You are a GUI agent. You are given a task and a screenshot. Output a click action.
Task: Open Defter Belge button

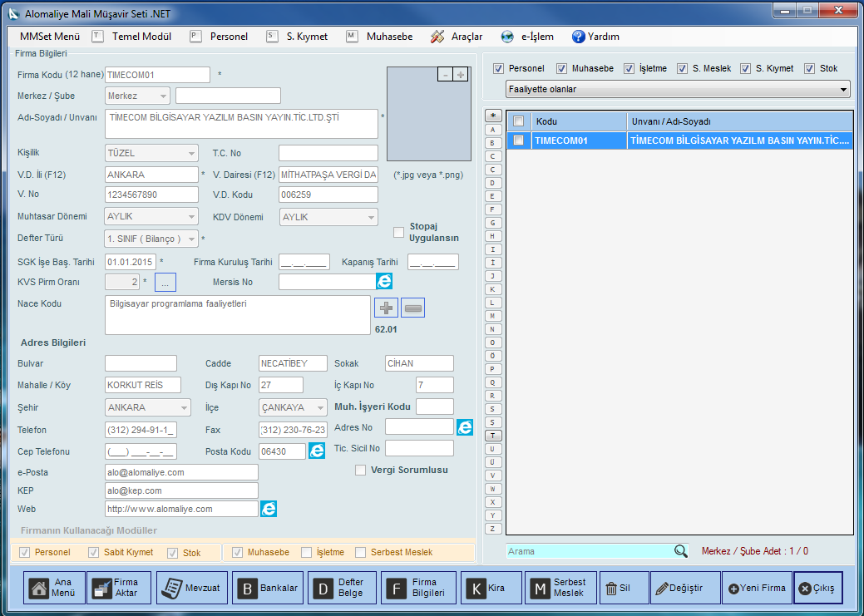[x=342, y=588]
